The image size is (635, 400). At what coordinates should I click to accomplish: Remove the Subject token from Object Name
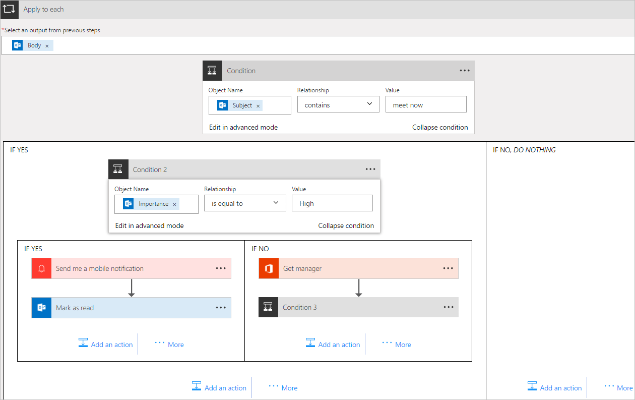[258, 105]
